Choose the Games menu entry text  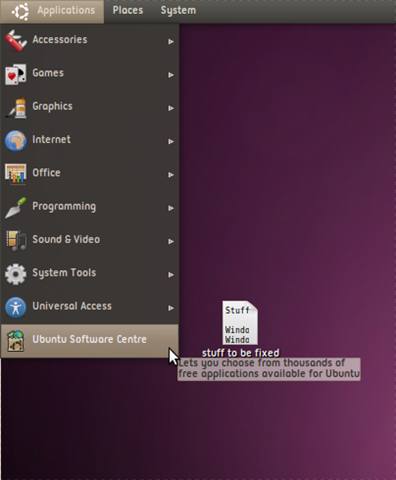point(48,73)
